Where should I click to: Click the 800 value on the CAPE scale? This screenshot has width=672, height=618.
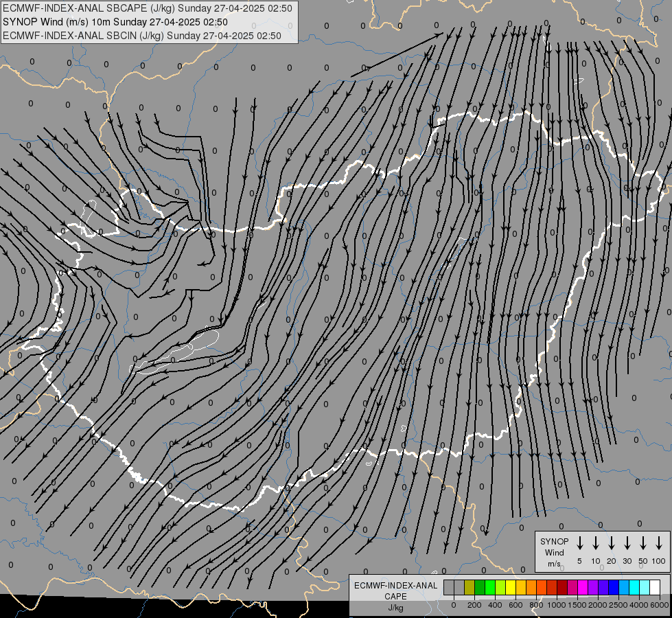(x=536, y=605)
